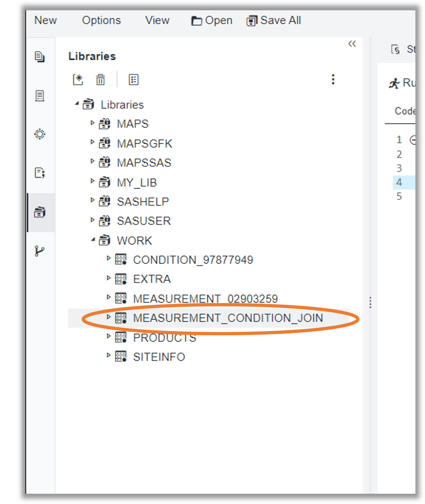This screenshot has width=425, height=504.
Task: Select the MY_LIB library
Action: 137,182
